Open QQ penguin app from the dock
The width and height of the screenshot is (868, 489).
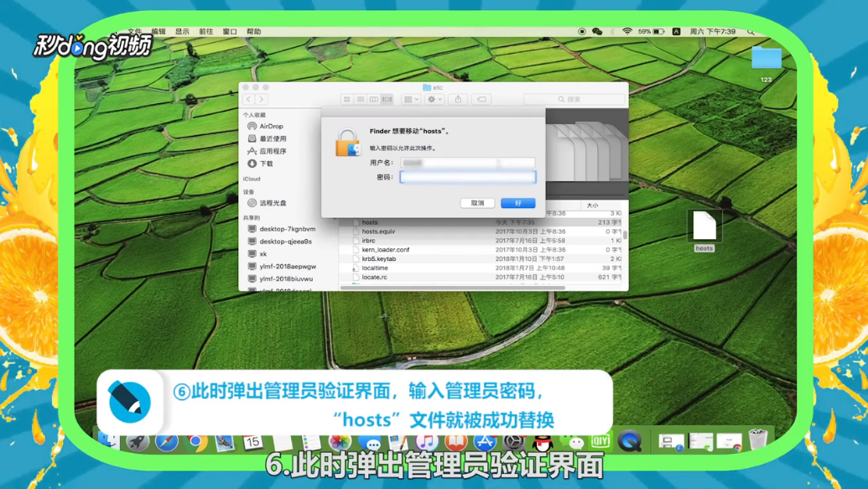(543, 442)
